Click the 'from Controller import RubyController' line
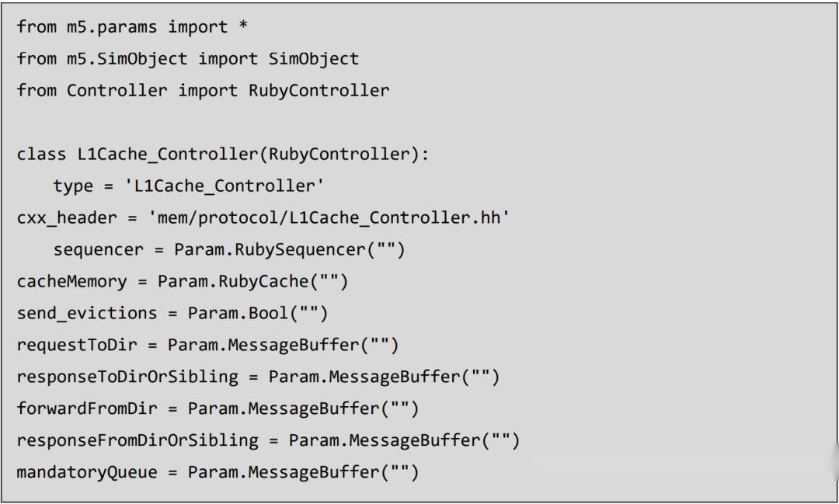Viewport: 839px width, 504px height. pyautogui.click(x=203, y=90)
